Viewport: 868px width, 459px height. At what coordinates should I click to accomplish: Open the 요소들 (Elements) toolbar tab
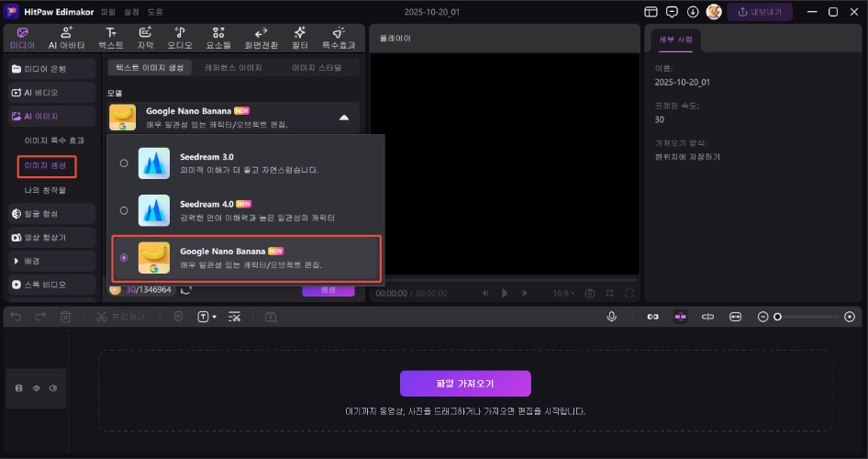point(218,39)
